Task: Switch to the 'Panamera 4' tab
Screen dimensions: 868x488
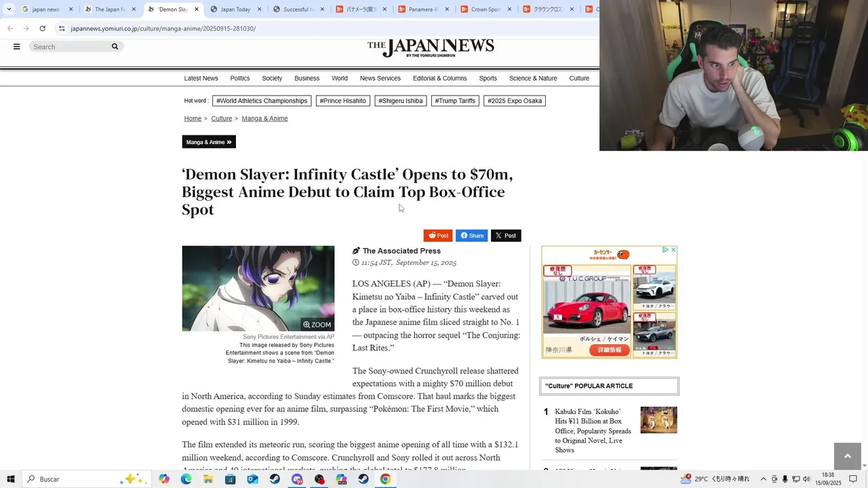Action: pyautogui.click(x=422, y=9)
